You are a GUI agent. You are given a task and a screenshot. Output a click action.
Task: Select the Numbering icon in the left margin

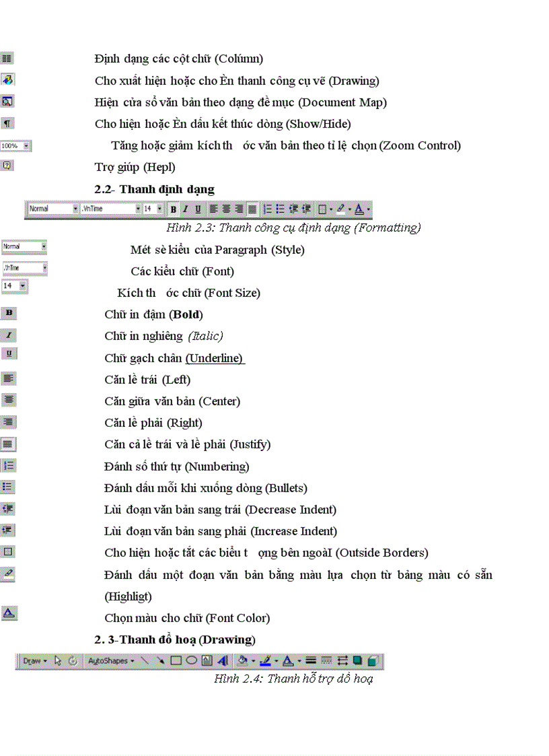click(x=7, y=465)
